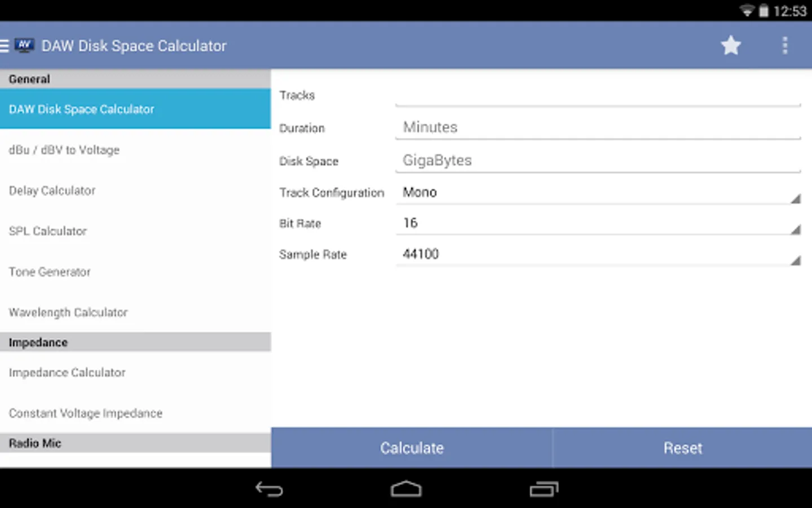
Task: Tap the Calculate button
Action: point(412,448)
